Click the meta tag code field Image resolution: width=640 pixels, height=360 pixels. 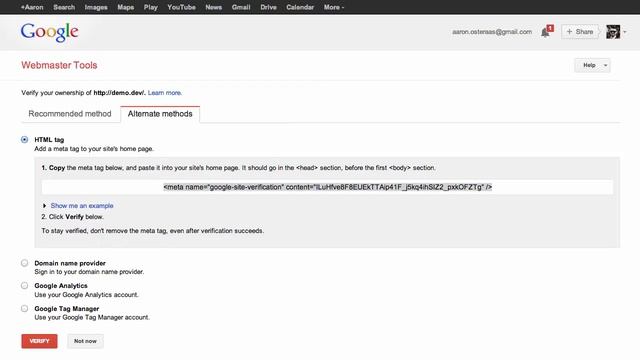[x=327, y=187]
